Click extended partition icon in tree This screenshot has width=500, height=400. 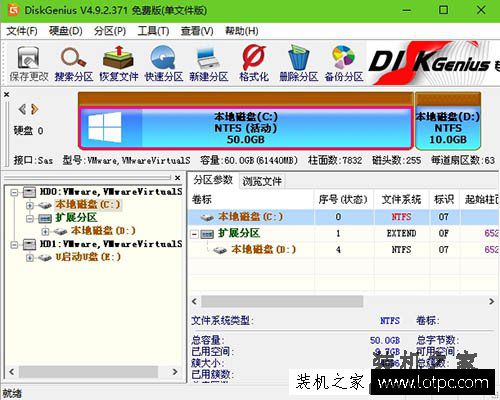pos(44,218)
